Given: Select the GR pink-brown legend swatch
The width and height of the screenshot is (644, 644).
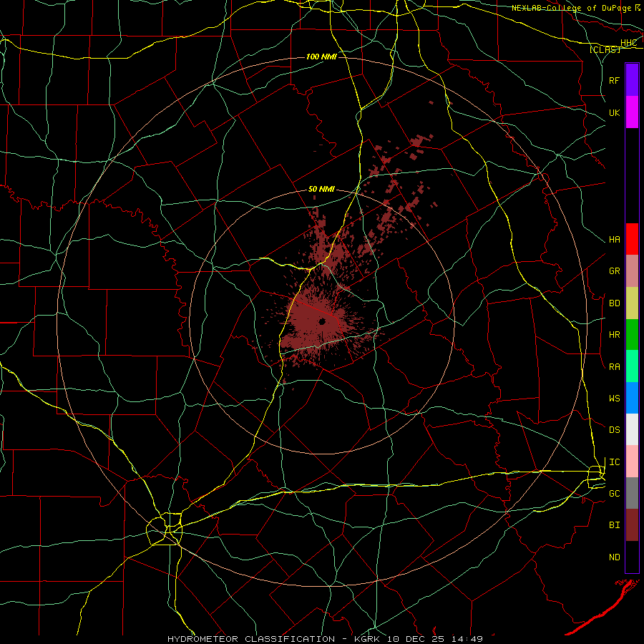Looking at the screenshot, I should (632, 270).
